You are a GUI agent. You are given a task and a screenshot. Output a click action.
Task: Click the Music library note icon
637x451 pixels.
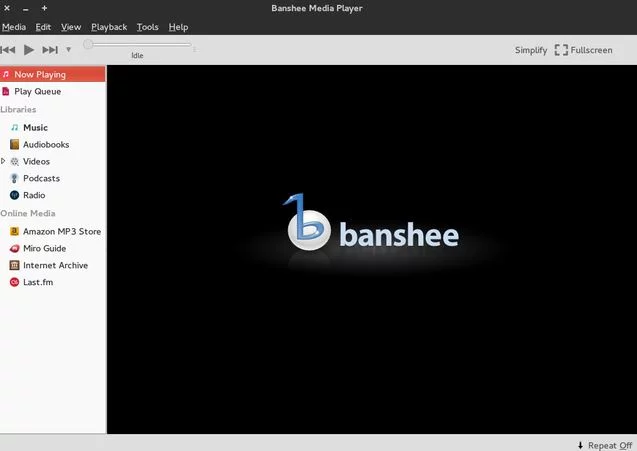(x=15, y=128)
